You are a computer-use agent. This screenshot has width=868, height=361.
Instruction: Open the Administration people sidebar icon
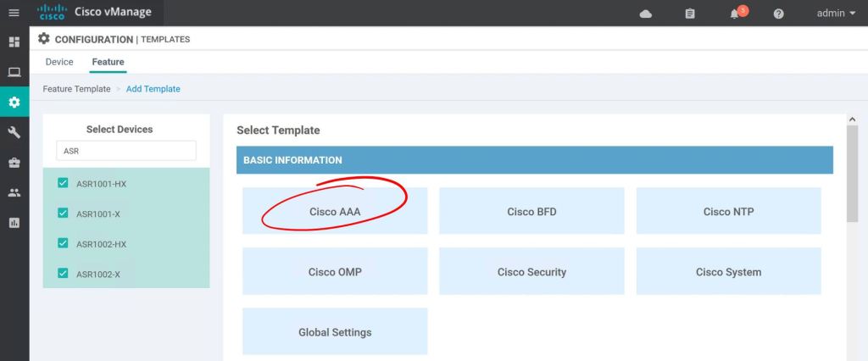(x=14, y=192)
